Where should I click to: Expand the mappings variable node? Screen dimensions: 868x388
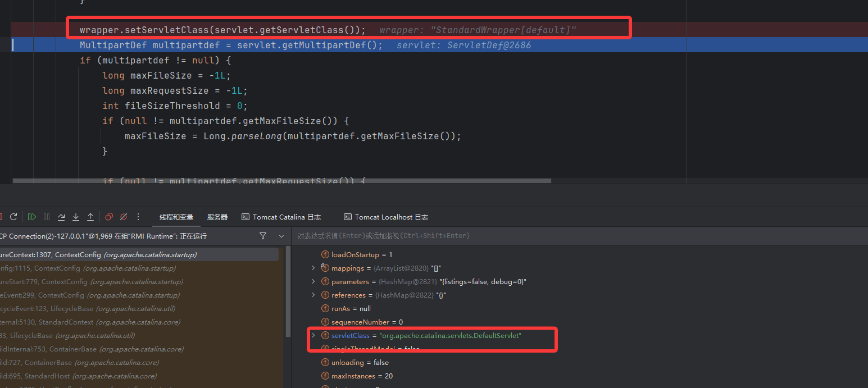[313, 268]
